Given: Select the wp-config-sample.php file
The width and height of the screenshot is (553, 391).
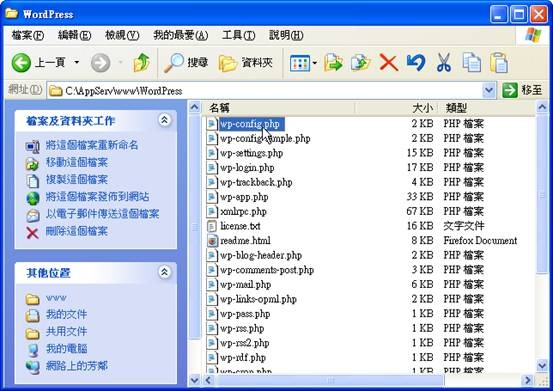Looking at the screenshot, I should (265, 139).
